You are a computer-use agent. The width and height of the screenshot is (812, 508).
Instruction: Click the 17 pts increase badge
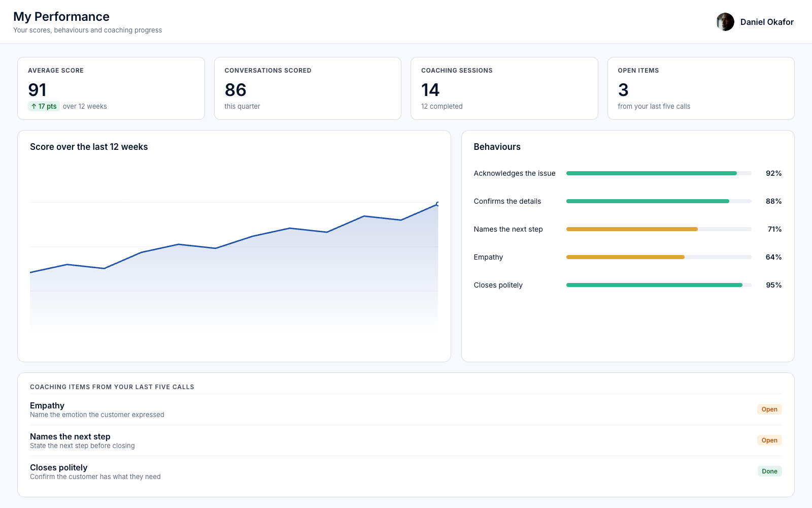point(44,106)
